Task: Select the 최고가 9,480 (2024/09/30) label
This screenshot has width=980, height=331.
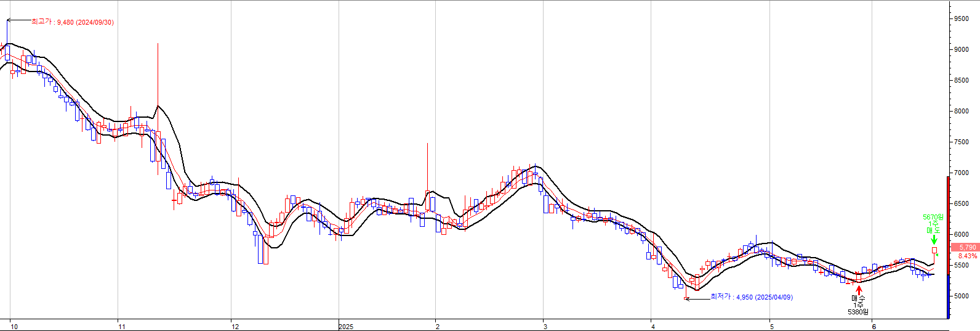Action: (x=73, y=22)
